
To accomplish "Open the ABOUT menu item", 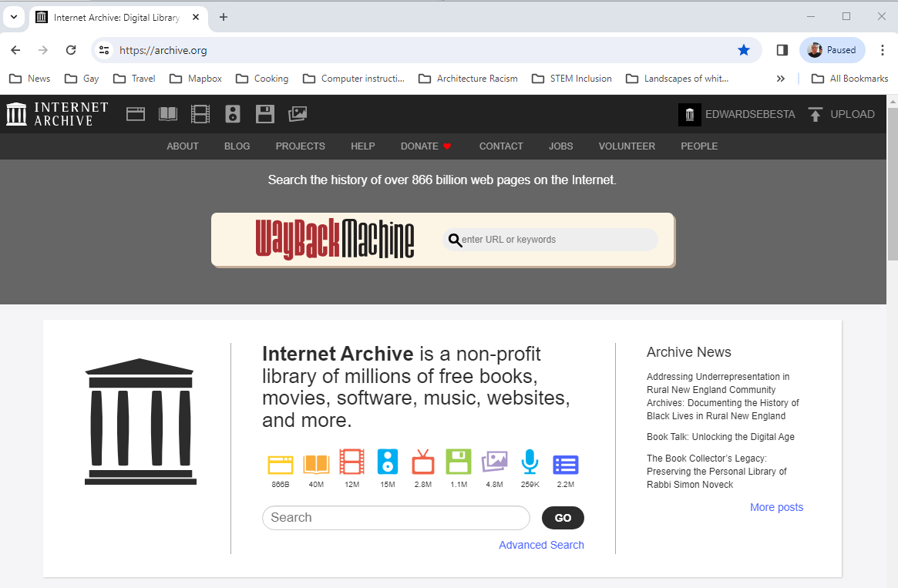I will [183, 146].
